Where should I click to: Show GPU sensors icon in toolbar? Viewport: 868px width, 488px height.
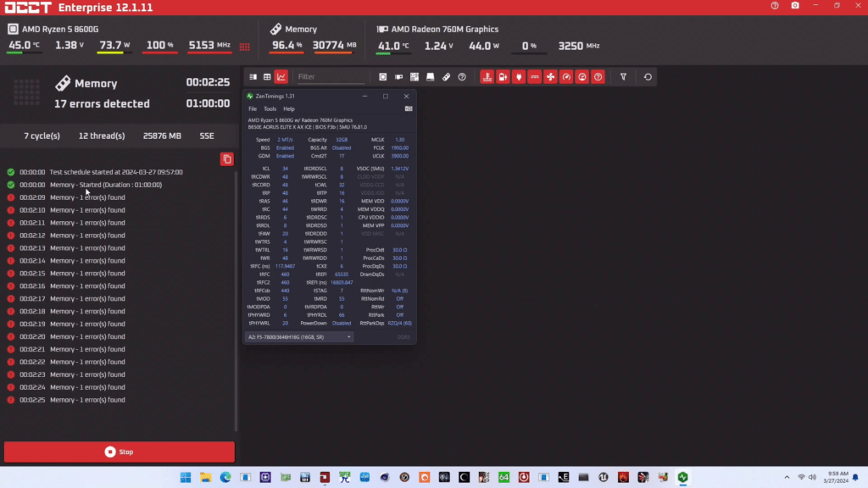pyautogui.click(x=398, y=77)
